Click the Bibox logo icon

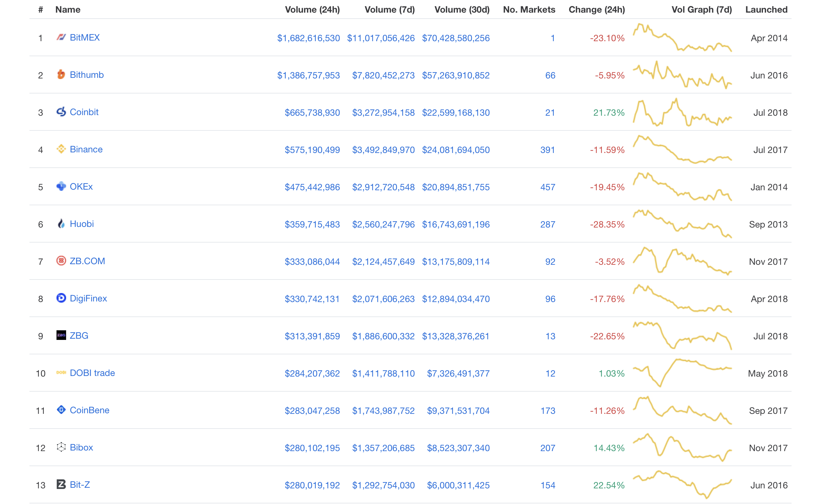(x=61, y=447)
